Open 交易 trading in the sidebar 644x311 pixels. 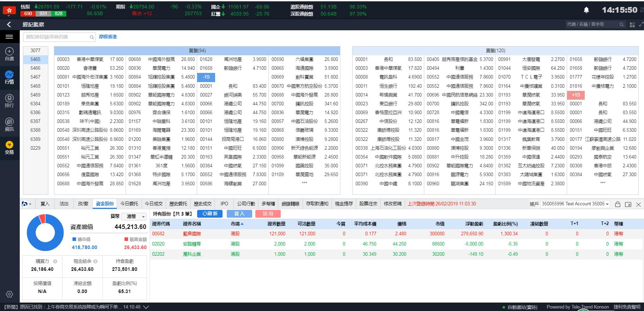coord(9,148)
